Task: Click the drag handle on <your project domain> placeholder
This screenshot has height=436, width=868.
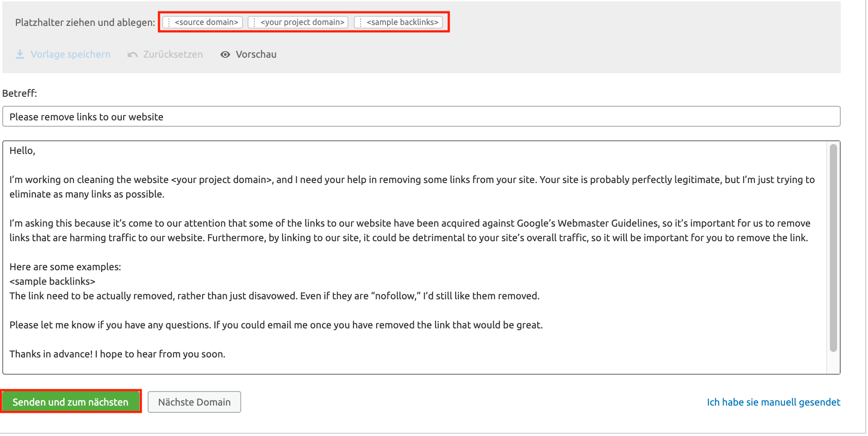Action: [x=254, y=22]
